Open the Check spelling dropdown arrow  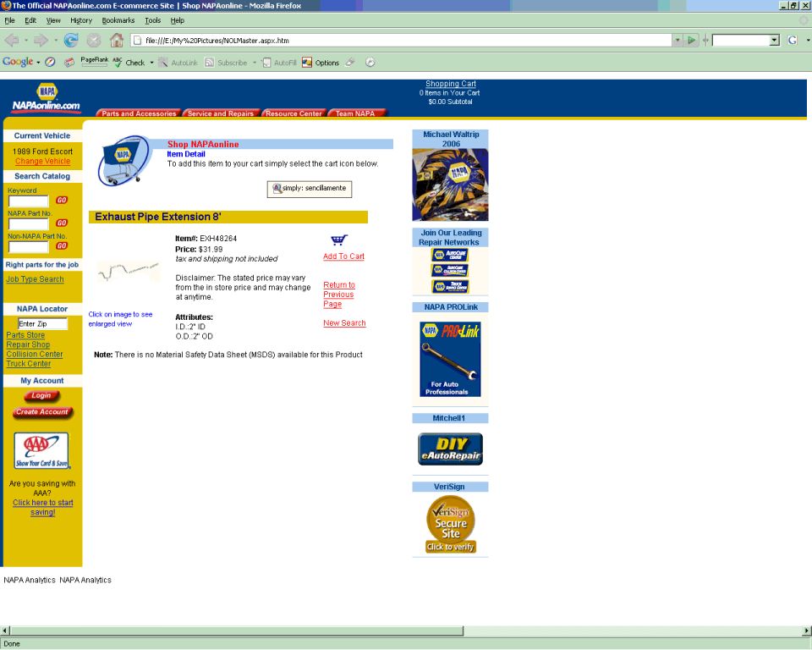(x=151, y=63)
